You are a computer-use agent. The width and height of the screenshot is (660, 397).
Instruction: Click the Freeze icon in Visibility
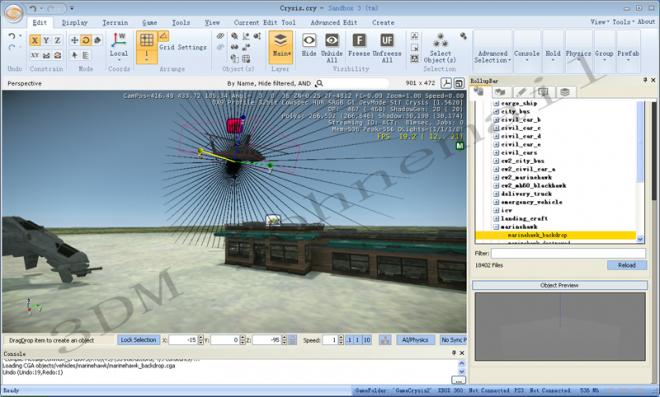click(359, 41)
